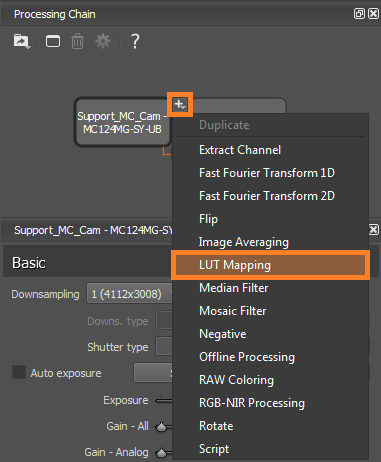Click the question mark help icon
381x462 pixels.
click(135, 42)
